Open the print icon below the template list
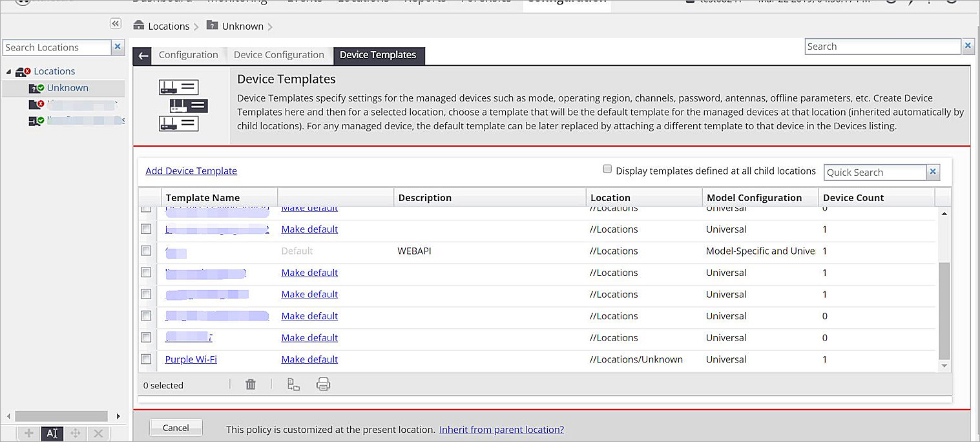 pos(323,384)
